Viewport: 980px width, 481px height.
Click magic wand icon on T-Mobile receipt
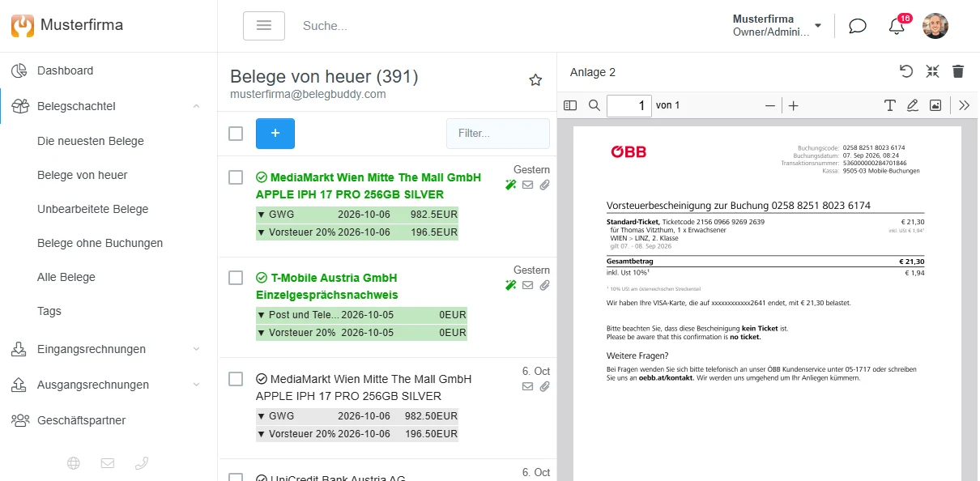(x=510, y=285)
